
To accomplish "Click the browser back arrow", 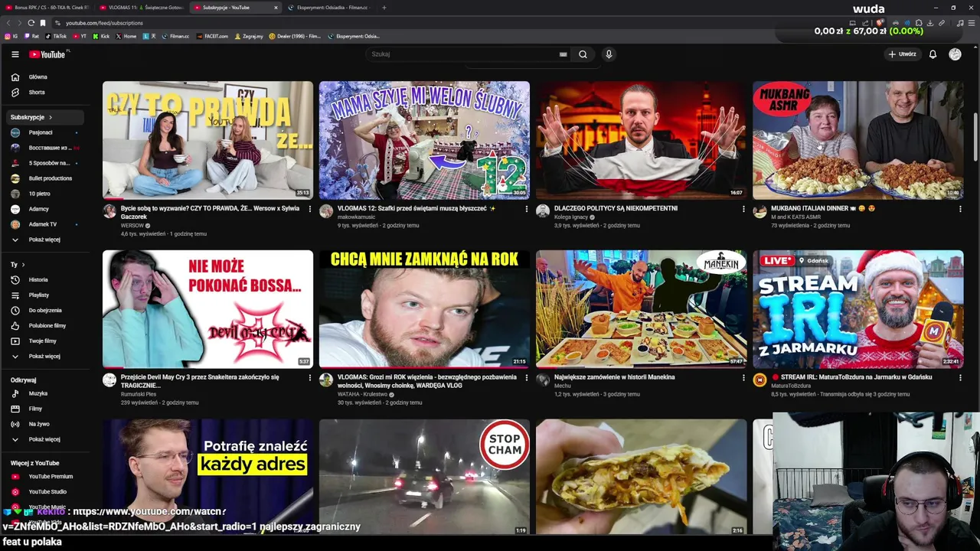I will [8, 23].
